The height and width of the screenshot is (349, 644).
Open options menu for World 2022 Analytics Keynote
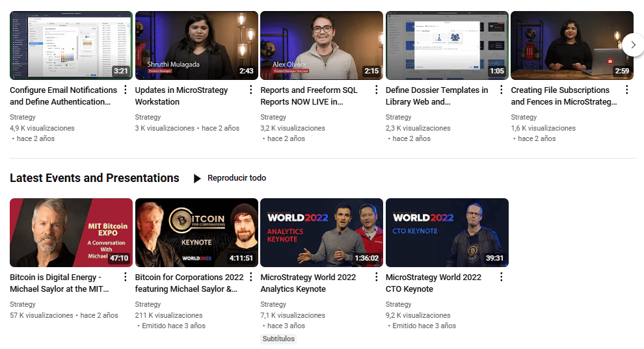point(376,278)
